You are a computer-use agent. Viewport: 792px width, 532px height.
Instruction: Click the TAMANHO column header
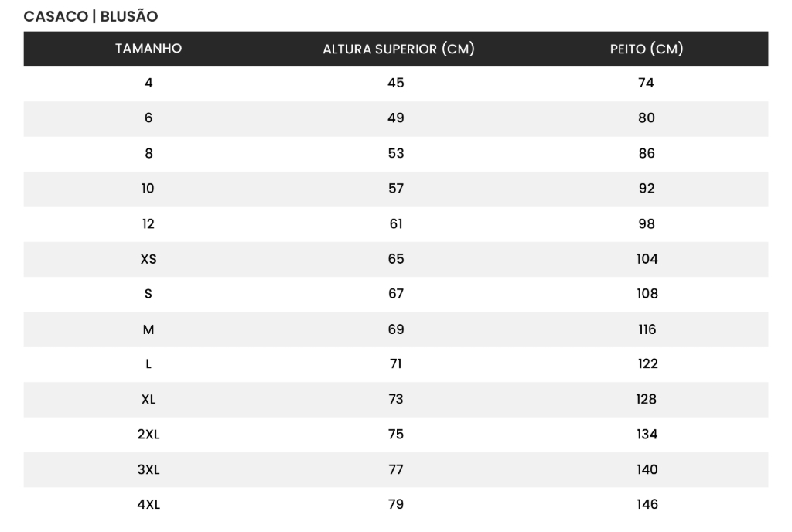[148, 49]
